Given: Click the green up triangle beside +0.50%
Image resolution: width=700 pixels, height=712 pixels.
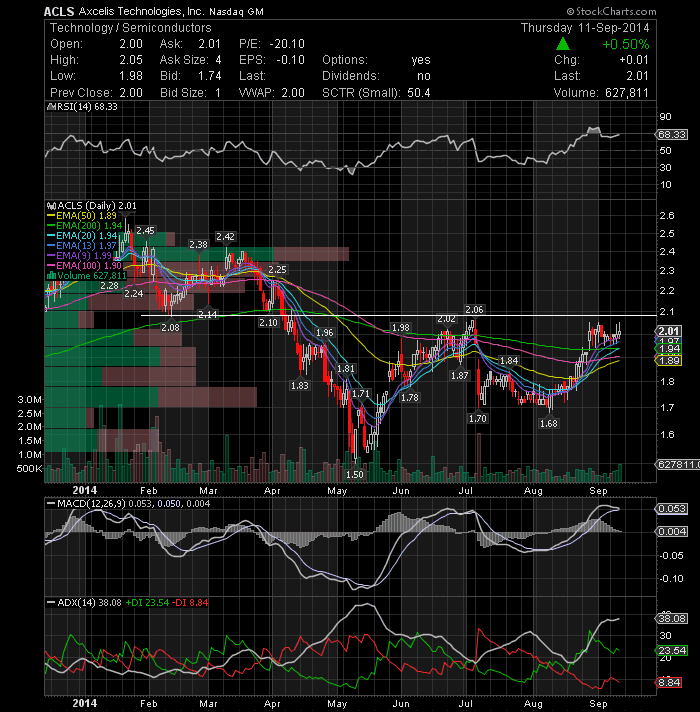Looking at the screenshot, I should [563, 44].
